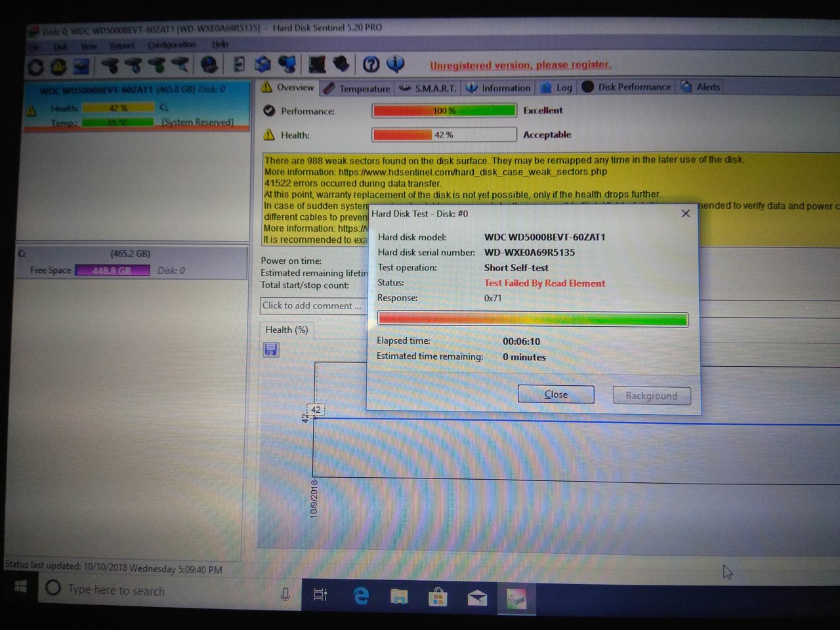Click the 'Status last updated' status bar text

[x=114, y=568]
